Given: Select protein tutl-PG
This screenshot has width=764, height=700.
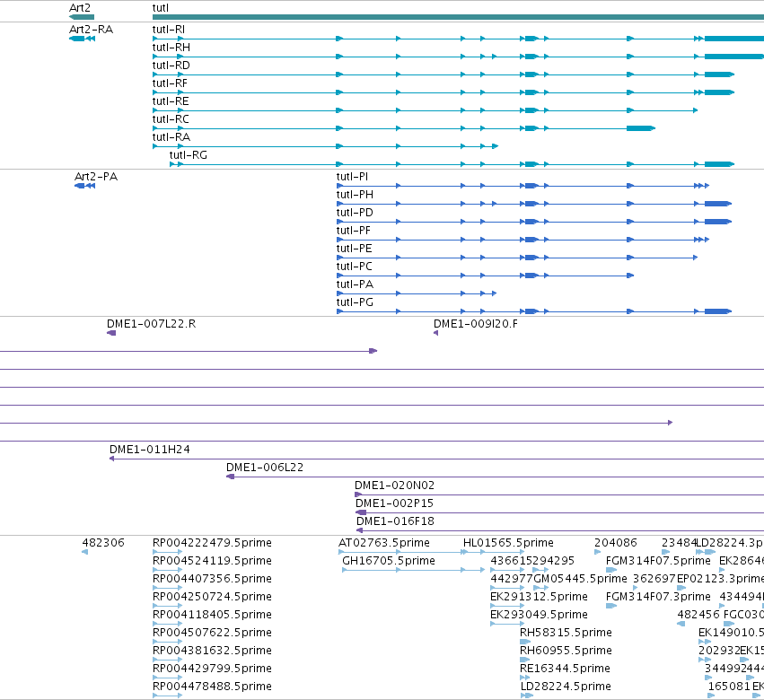Looking at the screenshot, I should [x=534, y=311].
